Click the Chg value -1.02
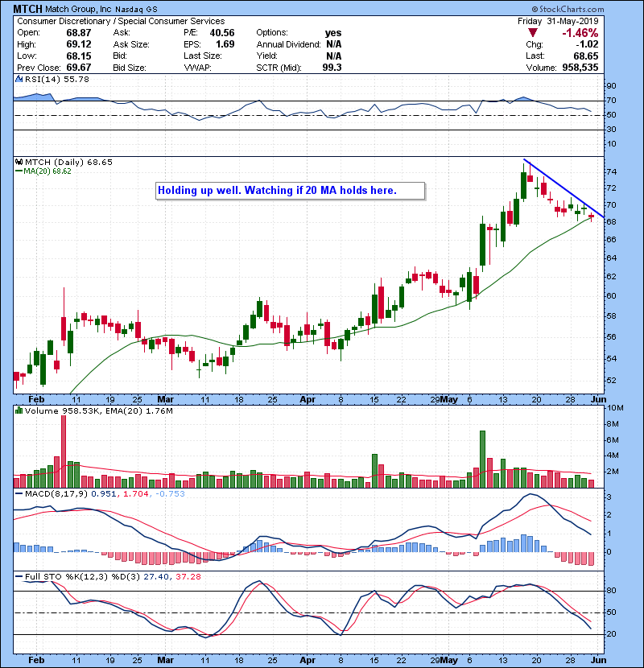The width and height of the screenshot is (644, 668). pos(587,44)
